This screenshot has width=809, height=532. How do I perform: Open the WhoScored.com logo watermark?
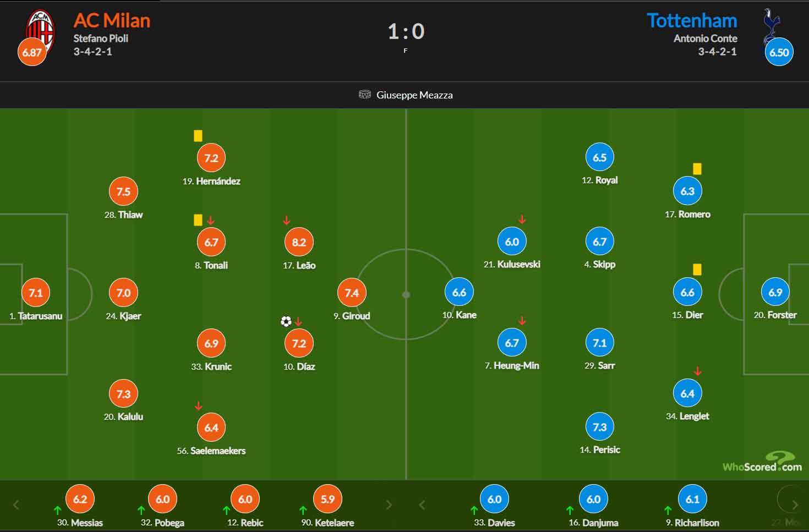click(762, 462)
